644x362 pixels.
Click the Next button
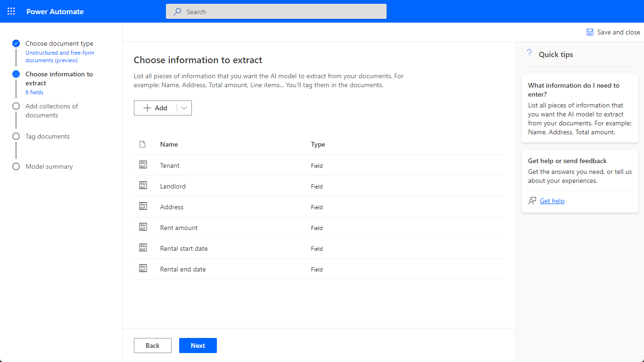tap(198, 345)
